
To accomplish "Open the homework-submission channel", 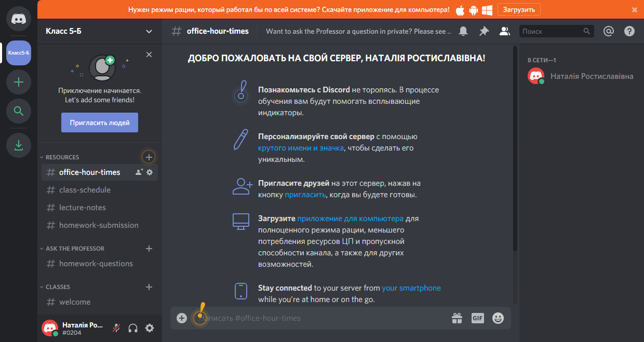I will 100,225.
